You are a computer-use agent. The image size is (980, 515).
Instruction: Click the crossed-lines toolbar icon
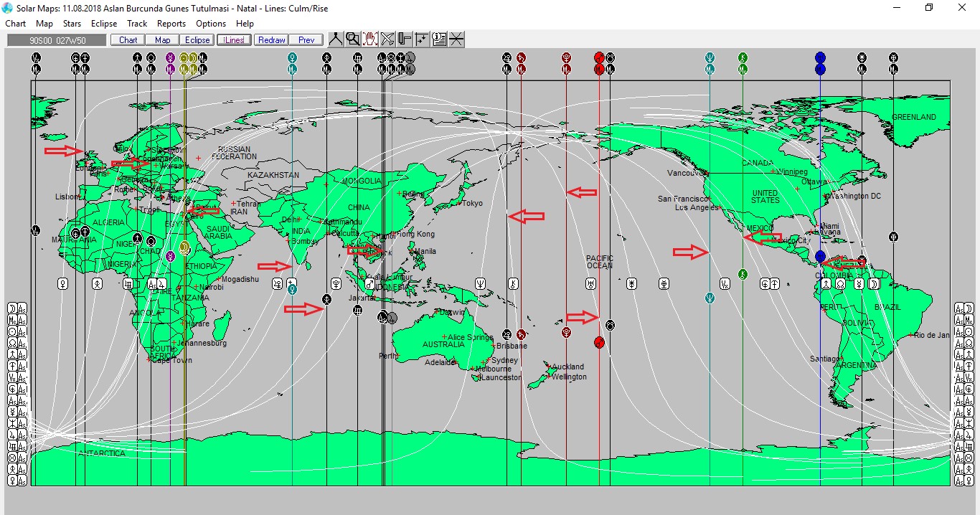[387, 39]
